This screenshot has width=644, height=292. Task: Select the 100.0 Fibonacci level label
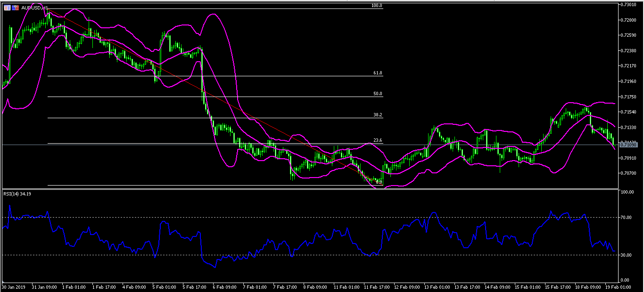tap(376, 6)
